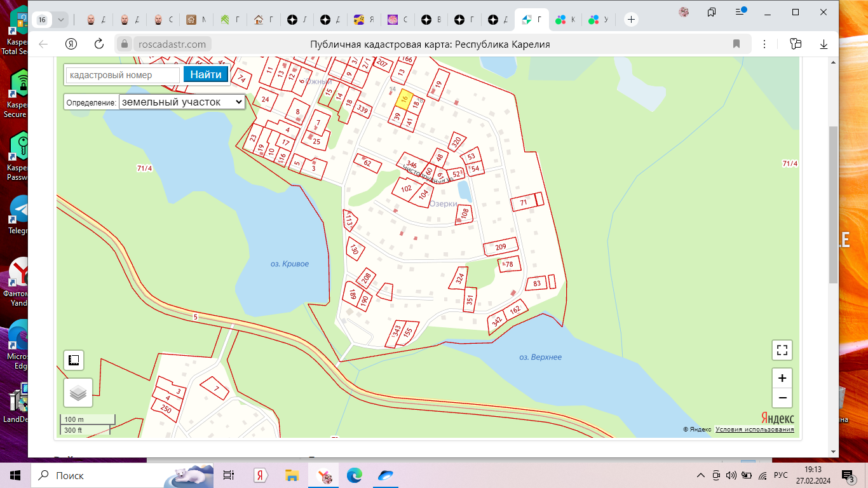The height and width of the screenshot is (488, 868).
Task: Click the ruler measurement tool on map
Action: click(74, 360)
